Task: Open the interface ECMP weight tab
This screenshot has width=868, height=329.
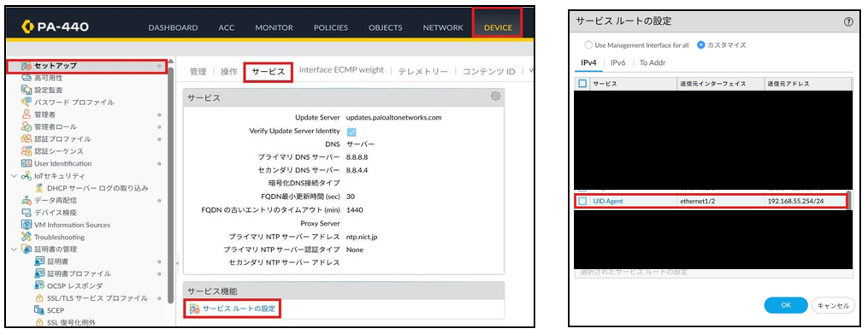Action: [341, 70]
